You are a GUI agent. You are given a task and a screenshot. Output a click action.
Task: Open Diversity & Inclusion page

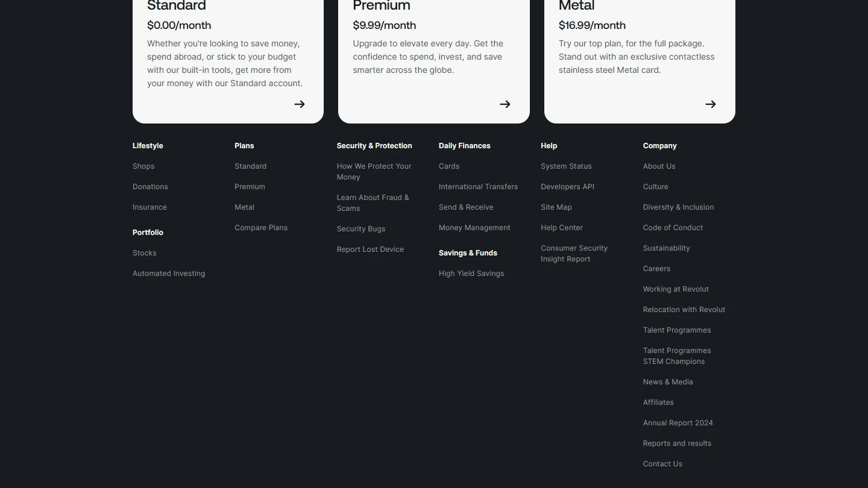click(x=678, y=207)
